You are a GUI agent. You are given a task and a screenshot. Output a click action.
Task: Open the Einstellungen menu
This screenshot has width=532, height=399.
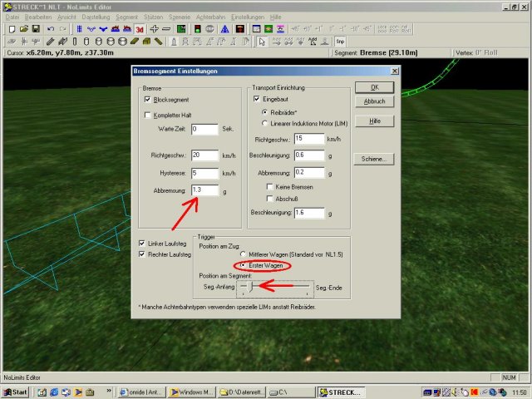(248, 17)
